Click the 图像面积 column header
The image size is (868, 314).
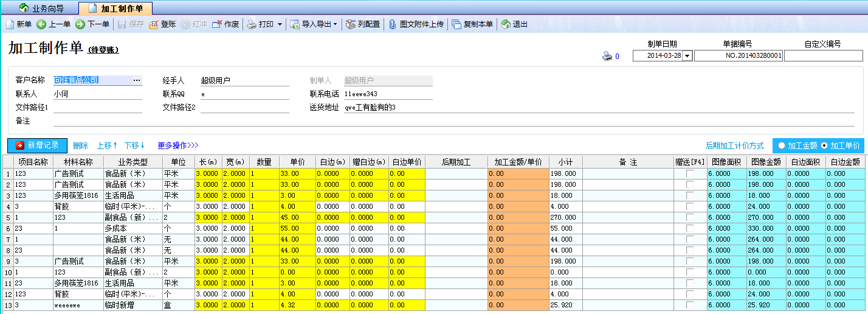pos(726,162)
